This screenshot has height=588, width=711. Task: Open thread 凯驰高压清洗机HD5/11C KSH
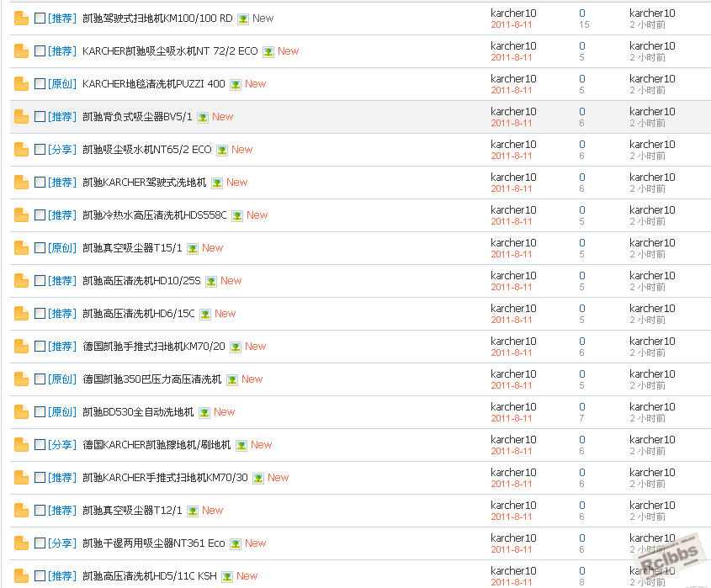coord(150,575)
